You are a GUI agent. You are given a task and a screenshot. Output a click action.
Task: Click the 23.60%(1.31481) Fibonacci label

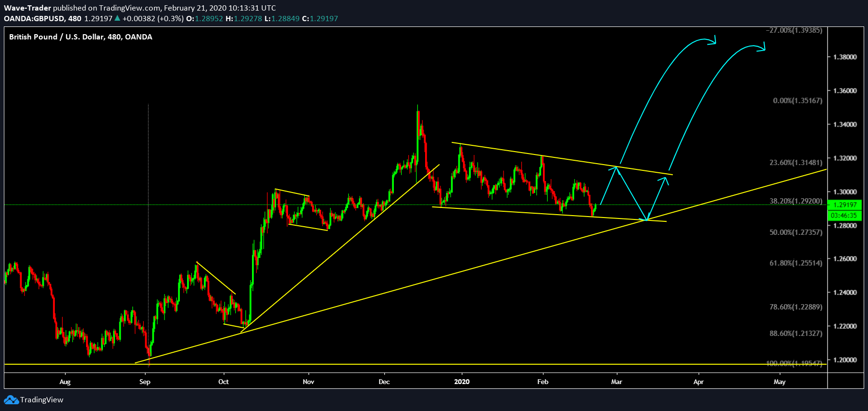point(796,163)
